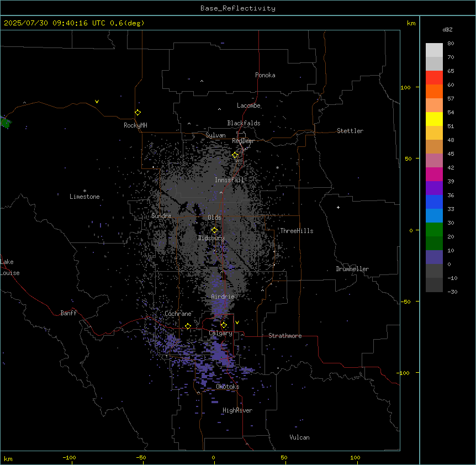476x465 pixels.
Task: Click the Lake Louise label
Action: 10,267
